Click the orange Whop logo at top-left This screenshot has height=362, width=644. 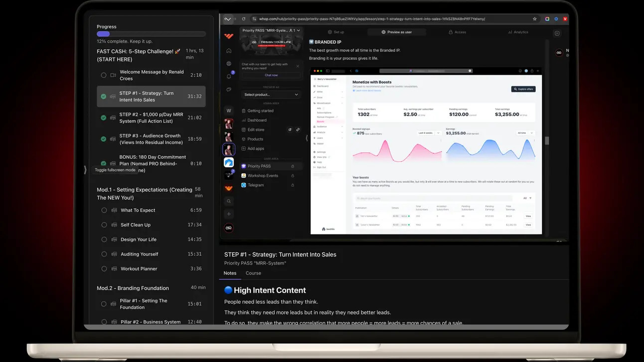pyautogui.click(x=229, y=36)
